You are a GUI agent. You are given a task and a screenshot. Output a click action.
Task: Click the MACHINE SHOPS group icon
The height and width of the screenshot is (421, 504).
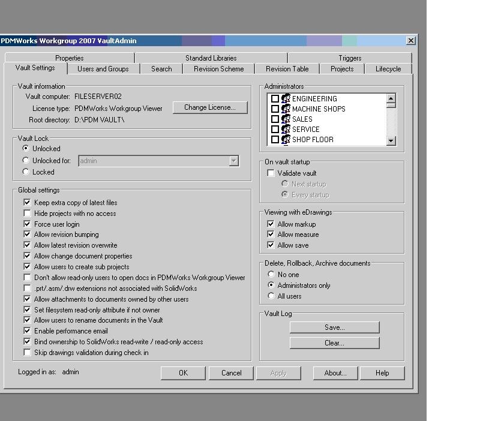click(286, 109)
